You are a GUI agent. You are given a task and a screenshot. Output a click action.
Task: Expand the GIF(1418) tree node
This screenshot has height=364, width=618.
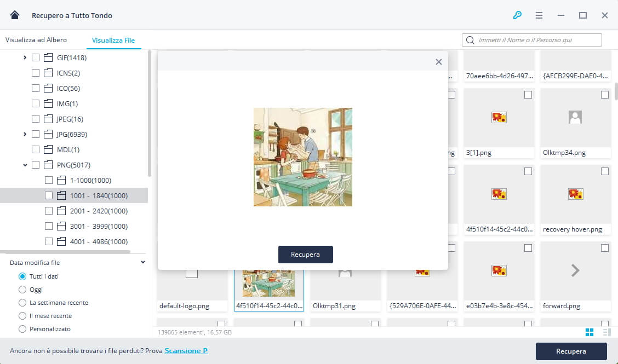click(x=25, y=57)
